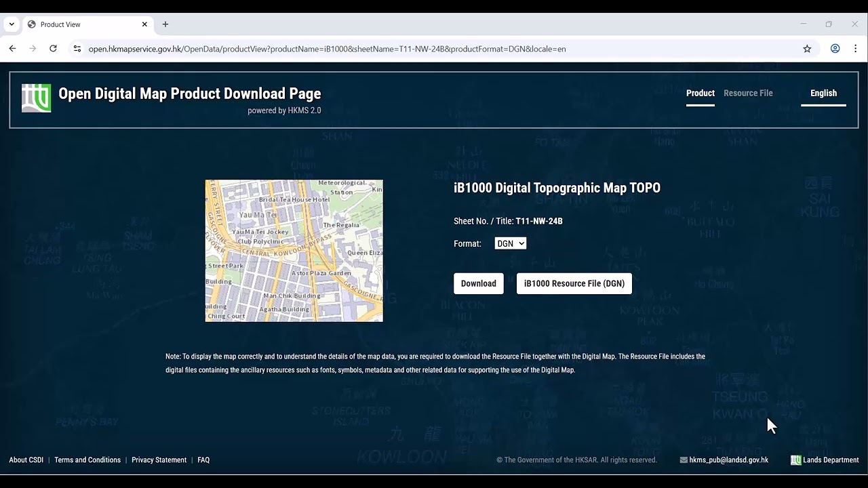Open the About CSDI link
The height and width of the screenshot is (488, 868).
[x=26, y=460]
